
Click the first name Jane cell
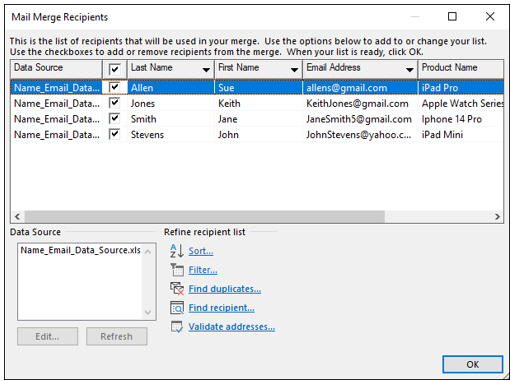tap(259, 119)
